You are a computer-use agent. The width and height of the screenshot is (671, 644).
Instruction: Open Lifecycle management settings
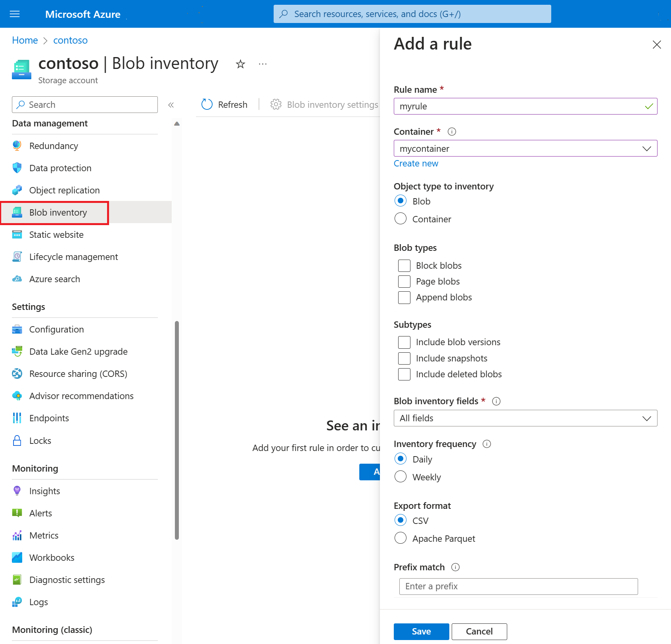pos(73,256)
